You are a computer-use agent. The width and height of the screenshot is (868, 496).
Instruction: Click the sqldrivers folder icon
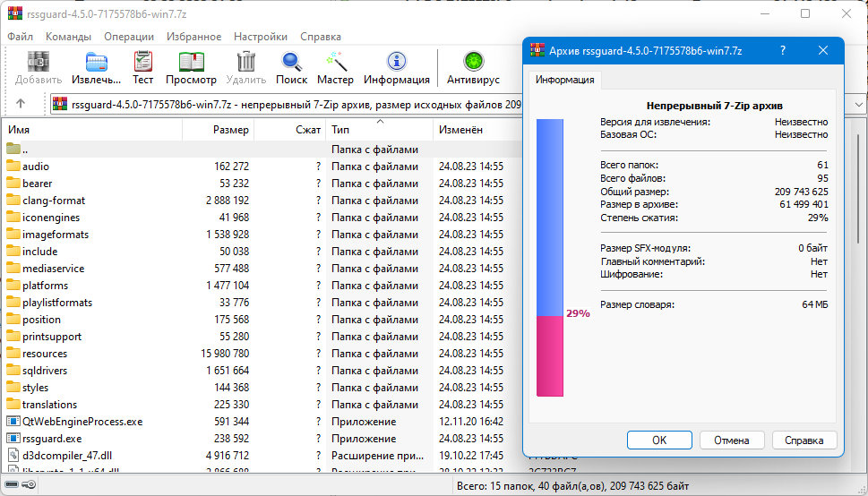click(x=13, y=371)
